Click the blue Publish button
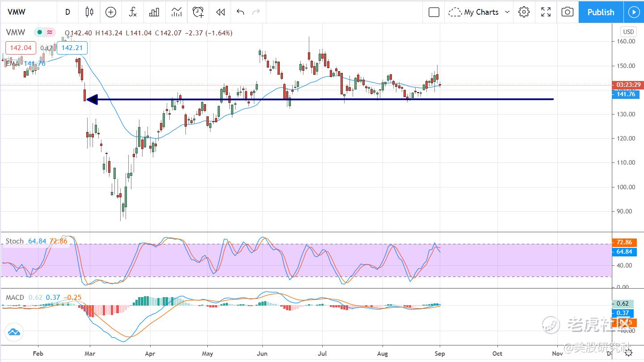644x362 pixels. tap(600, 12)
